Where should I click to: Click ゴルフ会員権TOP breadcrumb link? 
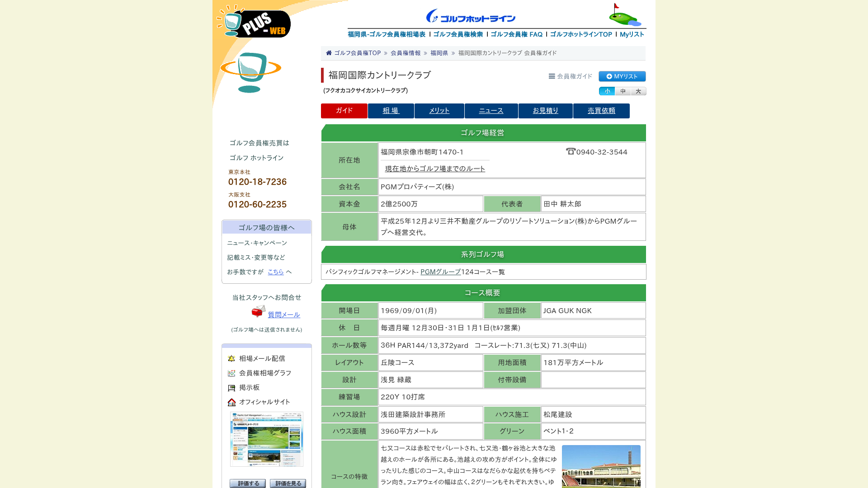357,53
